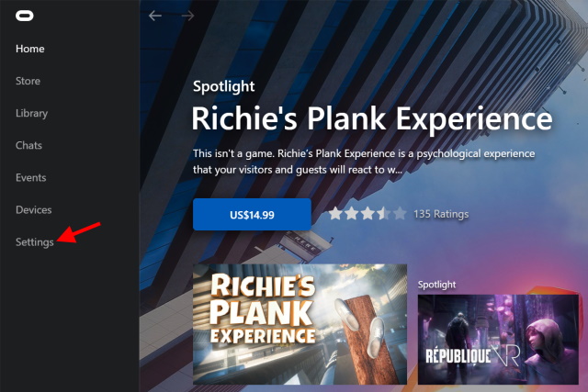Open the Chats section

point(28,145)
